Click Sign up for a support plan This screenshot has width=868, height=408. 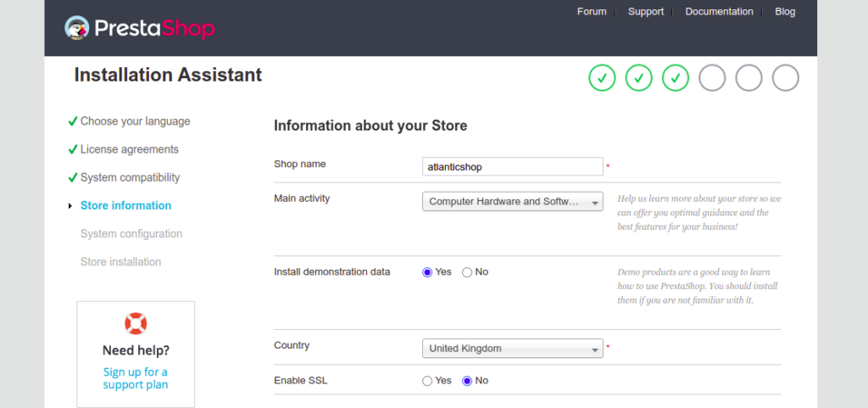[x=136, y=378]
